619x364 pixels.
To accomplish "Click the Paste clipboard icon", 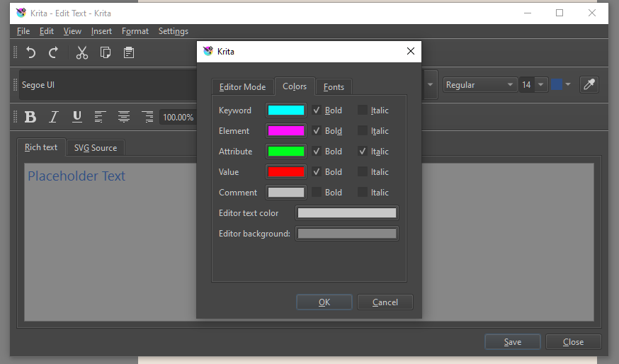I will click(x=129, y=52).
